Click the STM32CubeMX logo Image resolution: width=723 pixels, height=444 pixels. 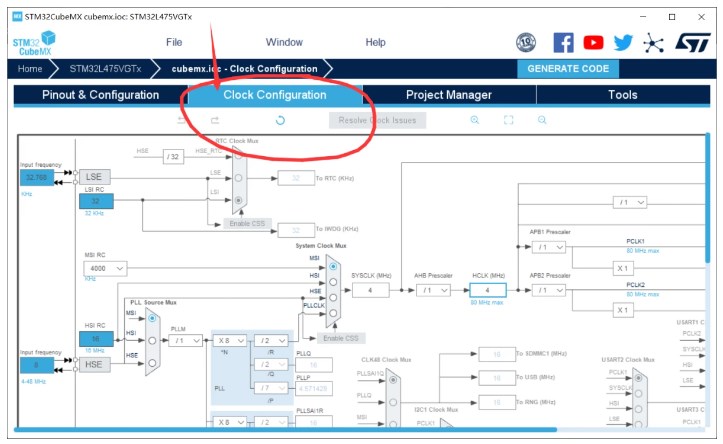(34, 43)
